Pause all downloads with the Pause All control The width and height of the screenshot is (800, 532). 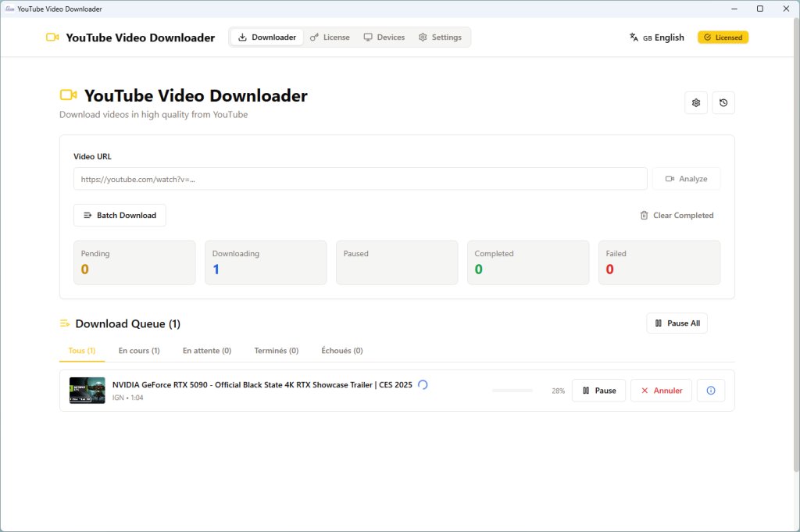coord(677,323)
